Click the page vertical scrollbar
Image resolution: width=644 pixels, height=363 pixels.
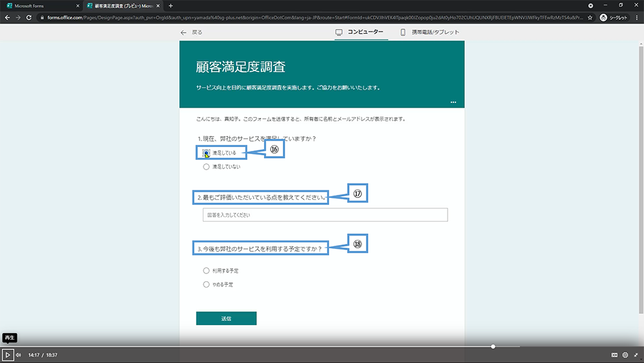click(641, 179)
